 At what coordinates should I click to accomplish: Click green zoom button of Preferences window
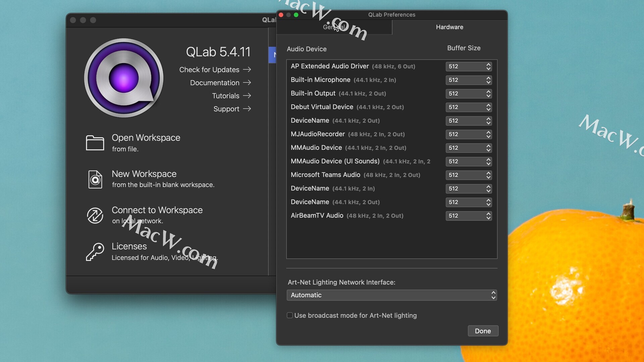click(x=296, y=15)
